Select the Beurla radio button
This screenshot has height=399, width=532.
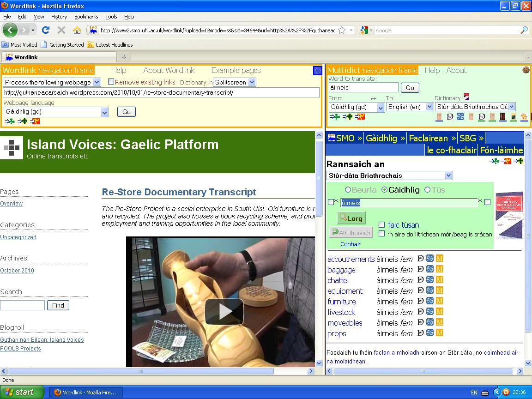coord(348,190)
